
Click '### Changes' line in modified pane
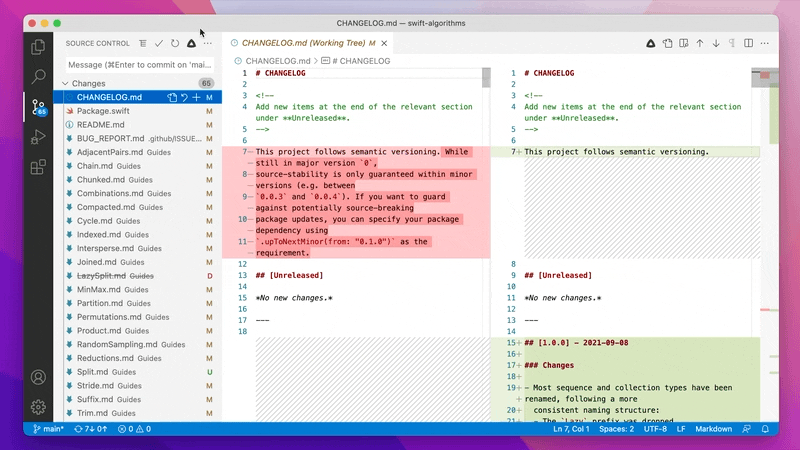[x=549, y=365]
